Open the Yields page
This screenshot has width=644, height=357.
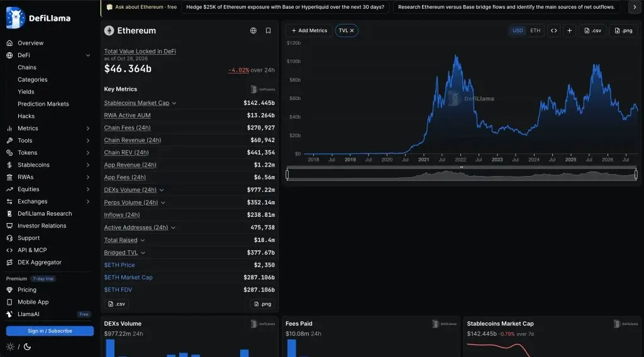(26, 92)
